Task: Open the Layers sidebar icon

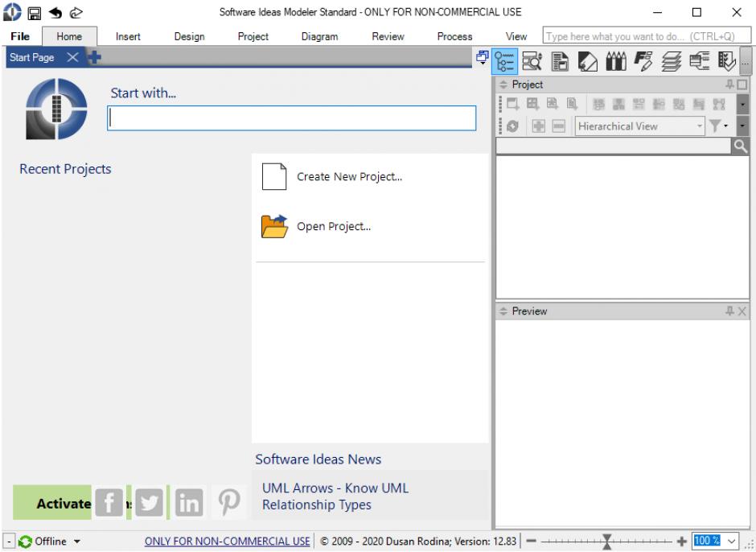Action: 671,61
